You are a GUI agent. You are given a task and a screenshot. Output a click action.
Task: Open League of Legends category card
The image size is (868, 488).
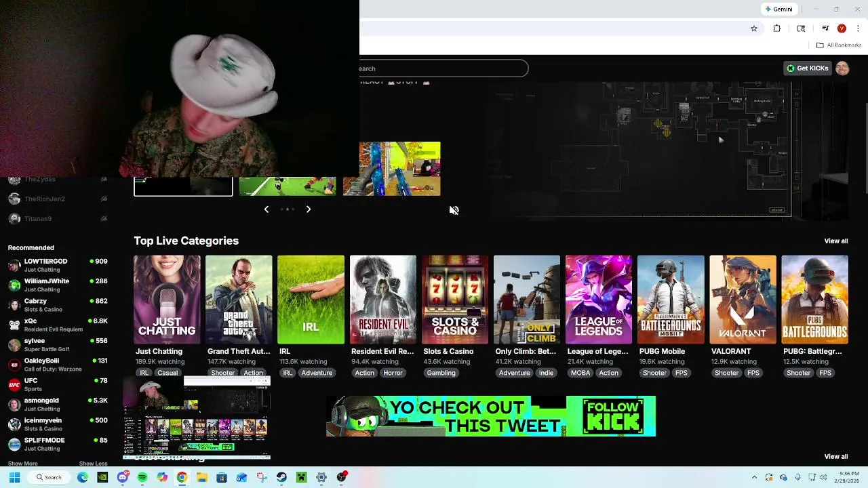[x=599, y=300]
